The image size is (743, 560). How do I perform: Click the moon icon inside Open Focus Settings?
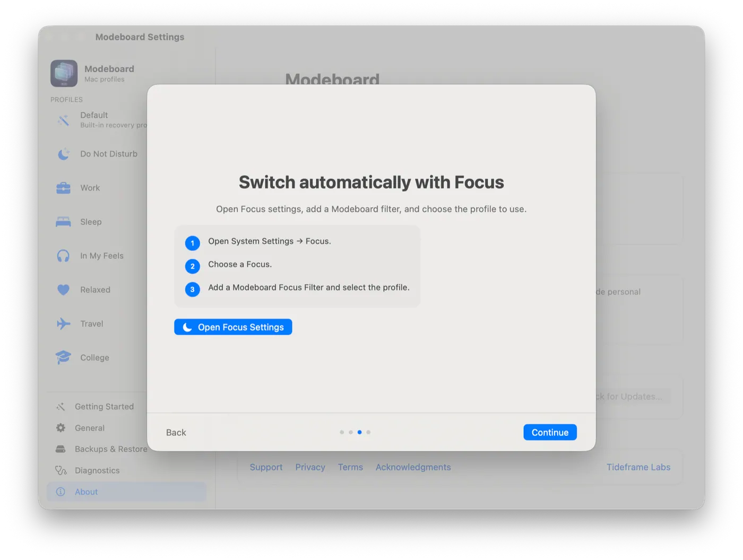[187, 327]
